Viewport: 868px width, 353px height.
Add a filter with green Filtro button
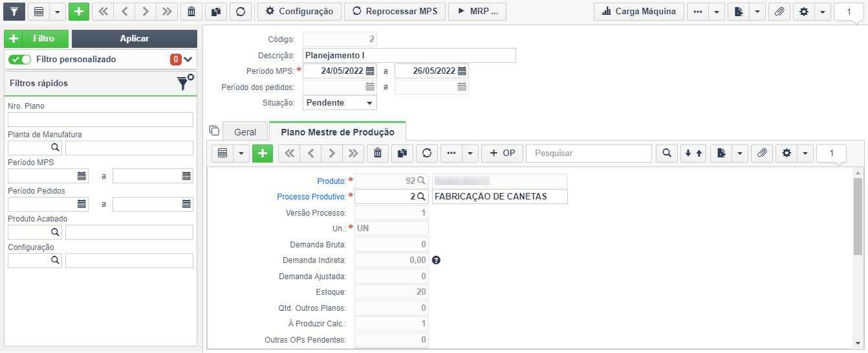(x=36, y=39)
